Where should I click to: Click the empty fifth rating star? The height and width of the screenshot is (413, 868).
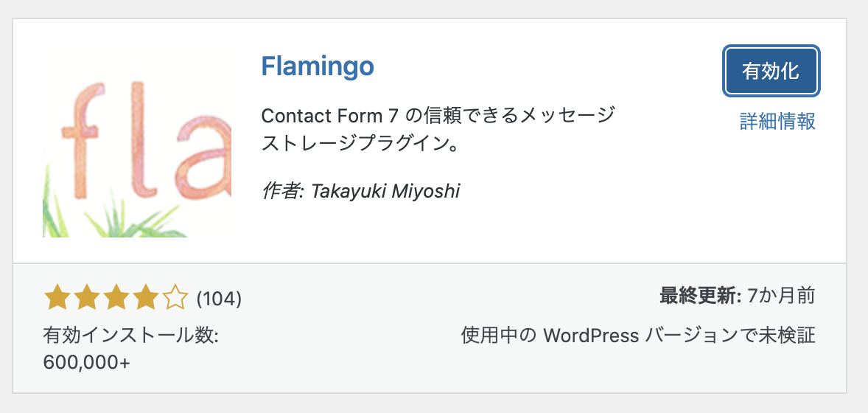[175, 299]
